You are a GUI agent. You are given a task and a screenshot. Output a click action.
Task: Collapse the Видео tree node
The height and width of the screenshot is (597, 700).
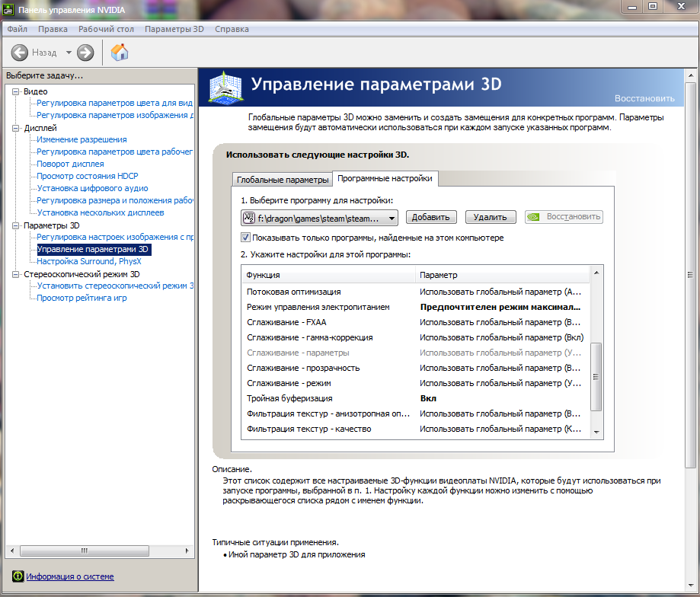16,91
